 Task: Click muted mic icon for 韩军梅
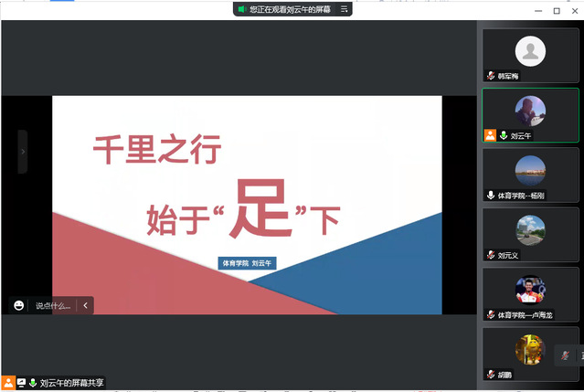pos(491,76)
